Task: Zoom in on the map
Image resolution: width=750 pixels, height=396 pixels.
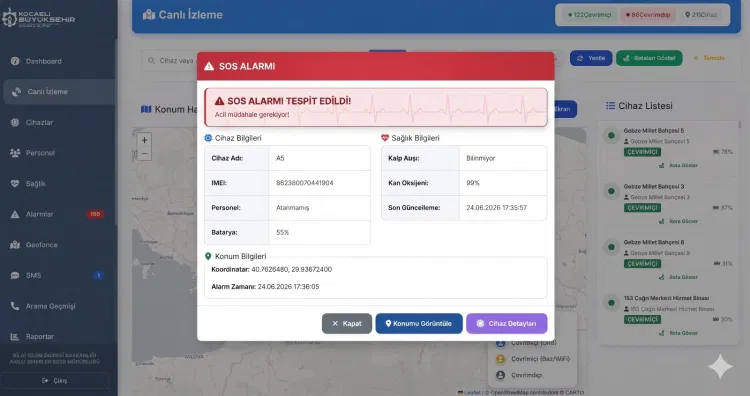Action: [144, 140]
